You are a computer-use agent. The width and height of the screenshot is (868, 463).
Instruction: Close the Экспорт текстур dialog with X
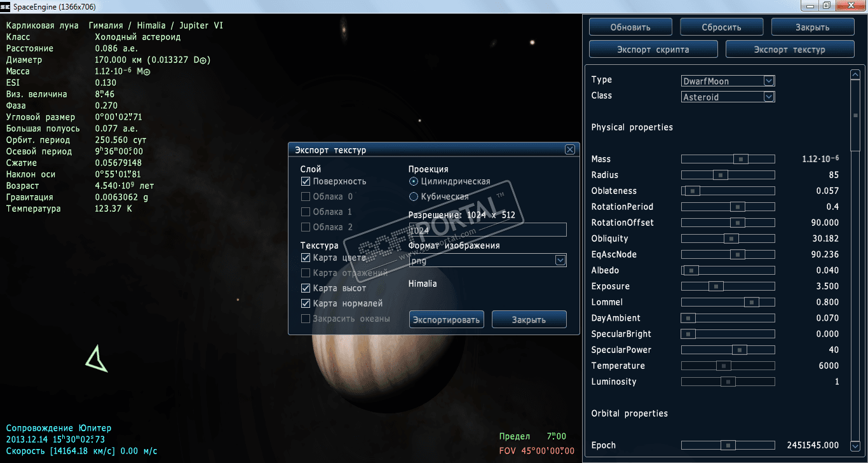(569, 149)
